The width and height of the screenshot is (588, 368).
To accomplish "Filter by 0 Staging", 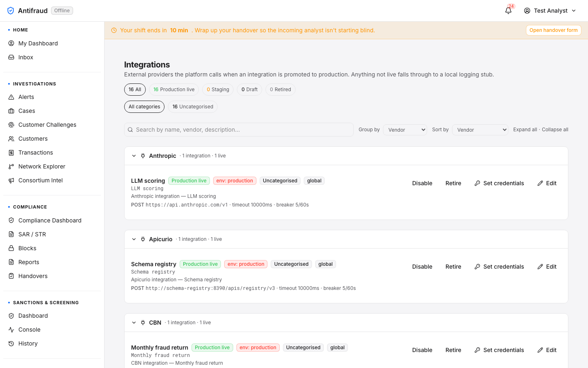I will (218, 90).
